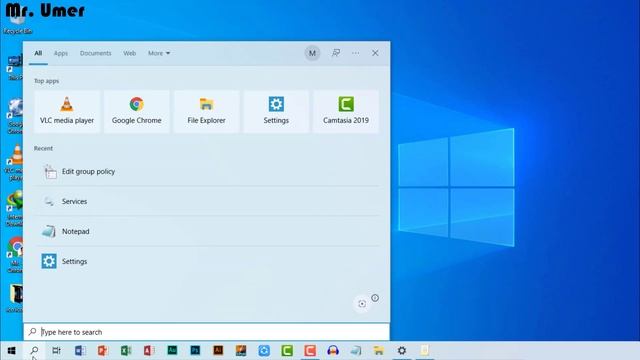Launch Access from the taskbar
Viewport: 640px width, 360px height.
click(x=149, y=350)
